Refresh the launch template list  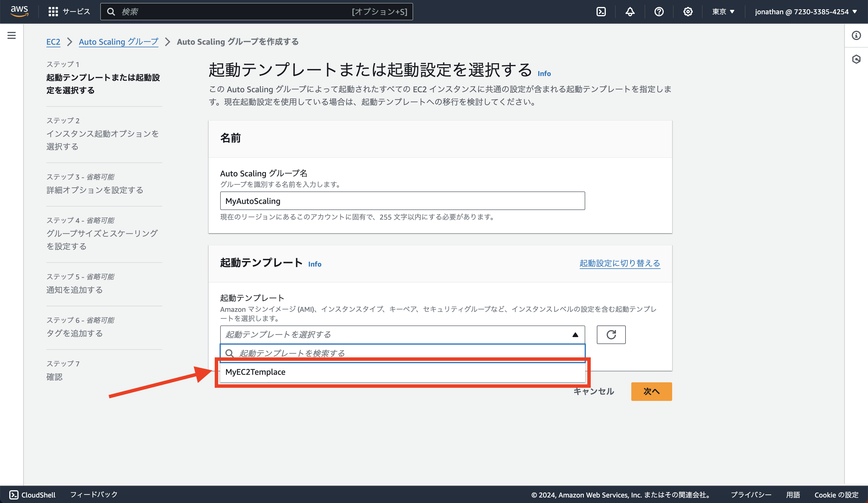coord(611,334)
